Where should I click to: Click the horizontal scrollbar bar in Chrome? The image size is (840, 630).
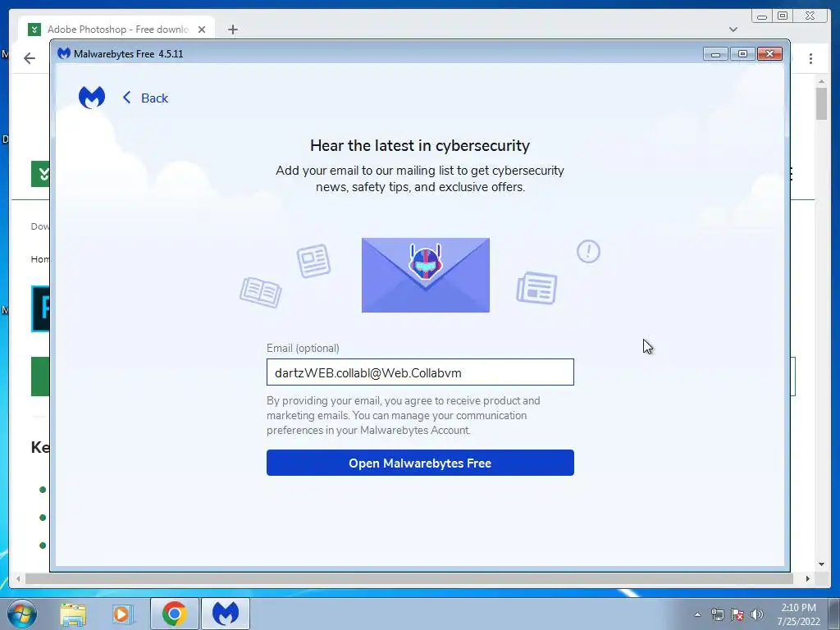click(409, 578)
